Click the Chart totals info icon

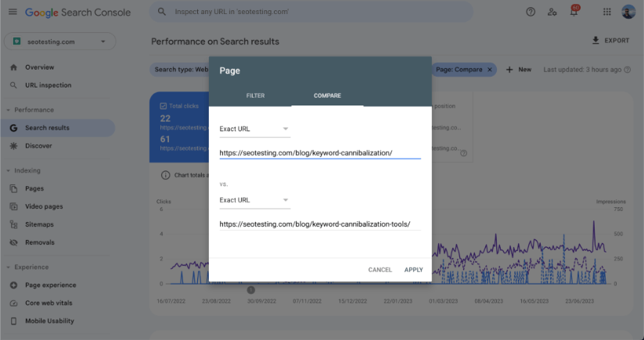point(166,175)
